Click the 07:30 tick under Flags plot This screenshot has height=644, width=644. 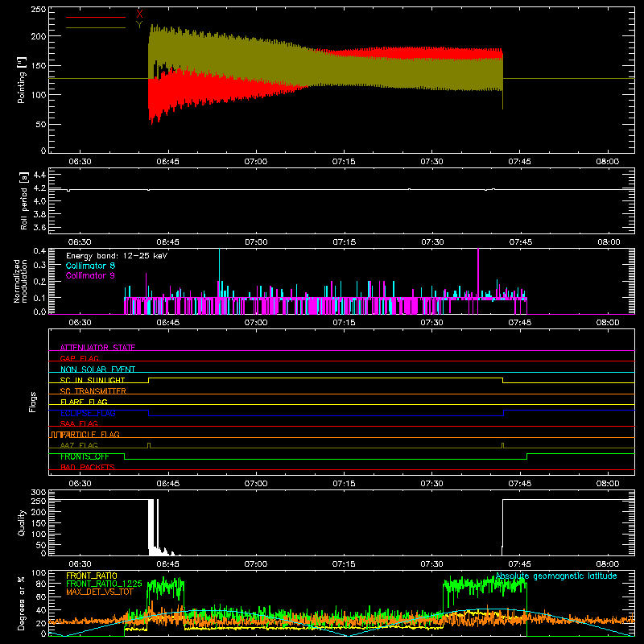tap(431, 484)
